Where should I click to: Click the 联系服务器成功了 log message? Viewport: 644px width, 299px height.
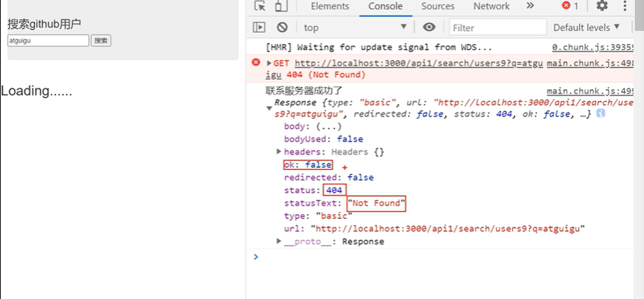pos(304,91)
